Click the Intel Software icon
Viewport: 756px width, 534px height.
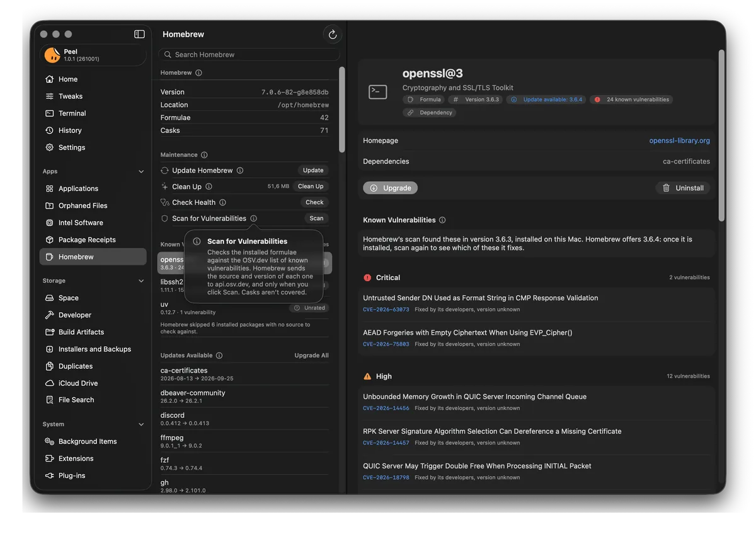click(50, 223)
